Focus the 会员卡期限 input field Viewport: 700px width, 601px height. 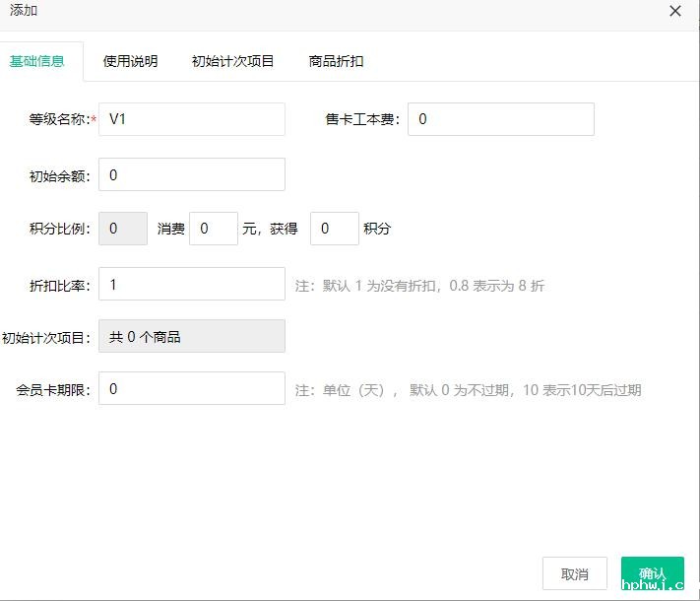coord(192,388)
